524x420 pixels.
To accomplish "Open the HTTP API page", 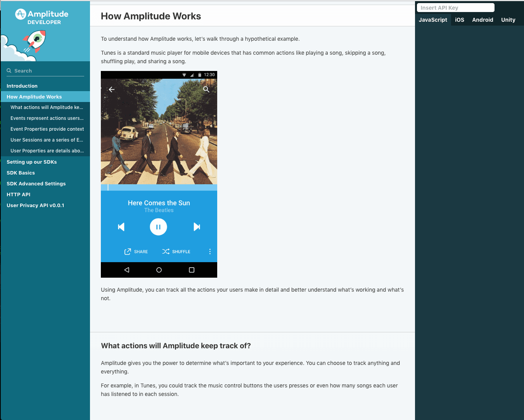I will 18,194.
